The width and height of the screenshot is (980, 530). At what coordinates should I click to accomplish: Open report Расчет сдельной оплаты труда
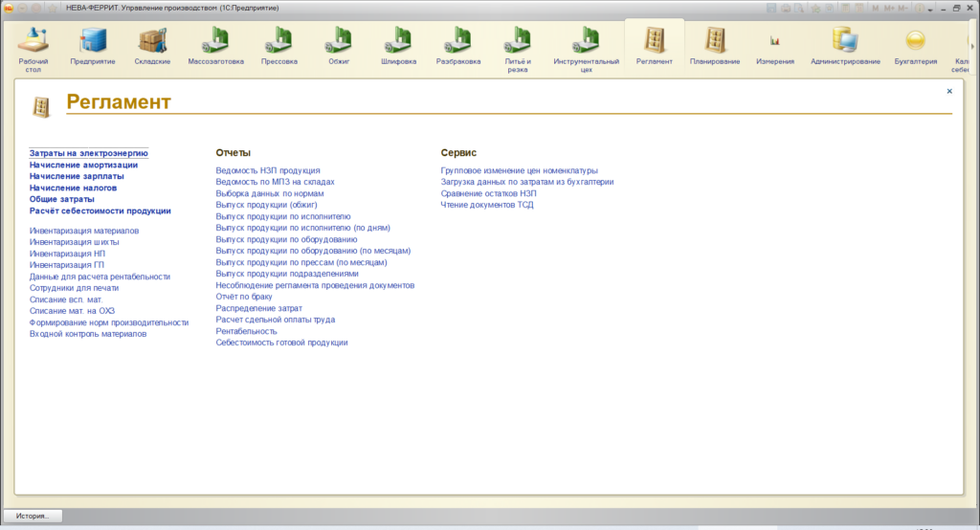(x=275, y=320)
